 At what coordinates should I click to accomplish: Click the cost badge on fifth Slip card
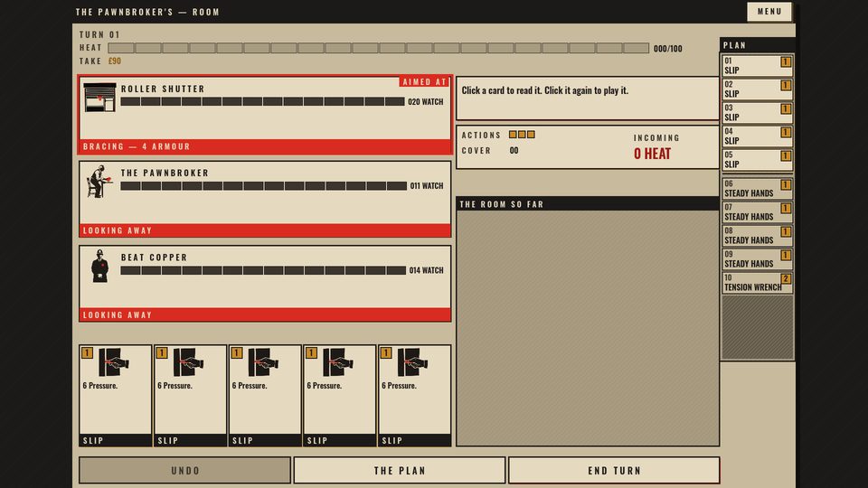click(386, 353)
